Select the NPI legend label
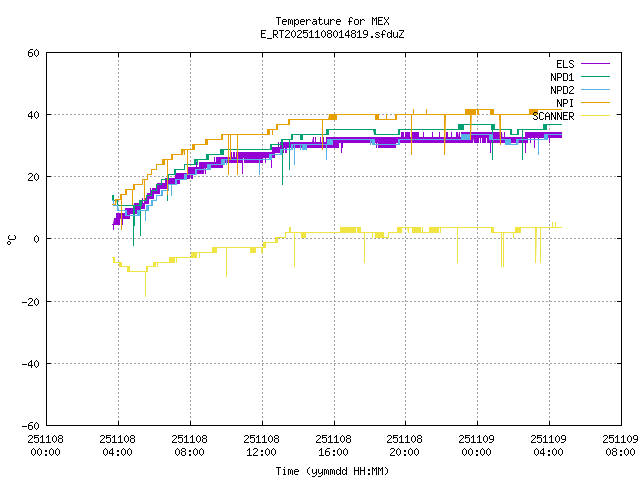The width and height of the screenshot is (640, 480). (x=565, y=103)
